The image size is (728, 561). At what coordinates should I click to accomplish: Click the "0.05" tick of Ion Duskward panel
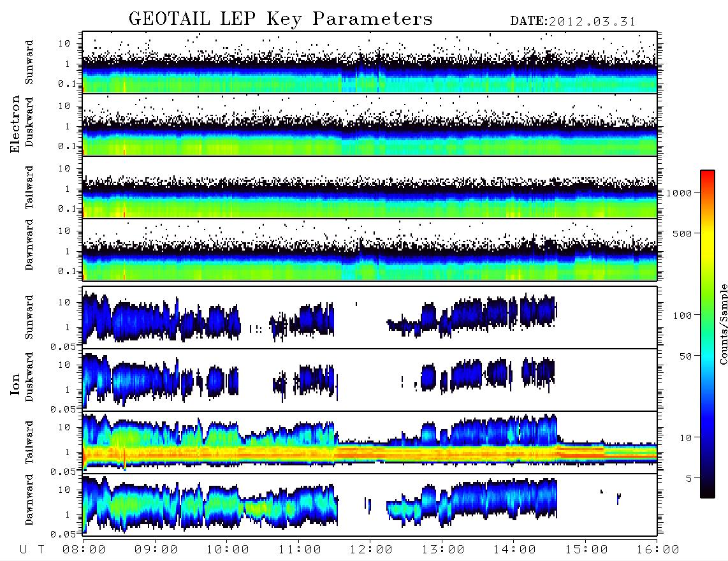click(x=62, y=410)
